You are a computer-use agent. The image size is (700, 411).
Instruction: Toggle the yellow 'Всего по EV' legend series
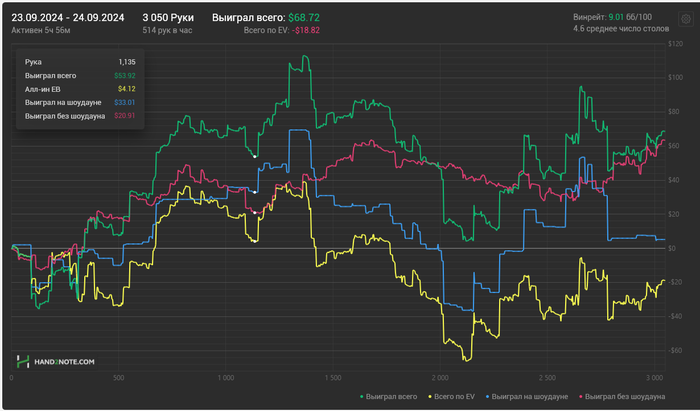pos(451,396)
